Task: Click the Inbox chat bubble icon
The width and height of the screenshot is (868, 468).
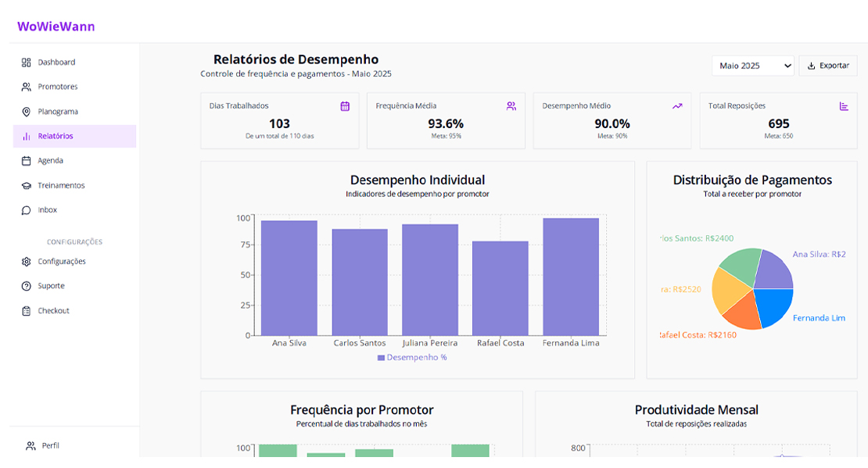Action: (26, 210)
